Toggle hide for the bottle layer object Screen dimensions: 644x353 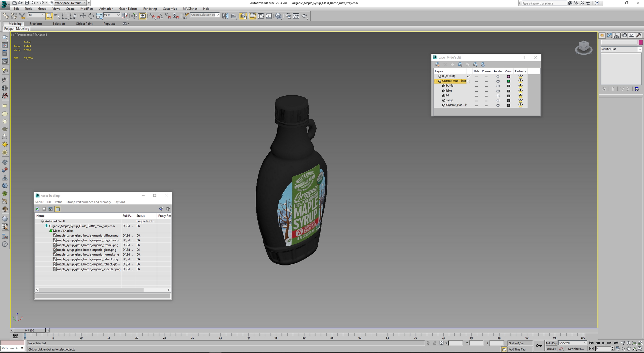pyautogui.click(x=476, y=86)
